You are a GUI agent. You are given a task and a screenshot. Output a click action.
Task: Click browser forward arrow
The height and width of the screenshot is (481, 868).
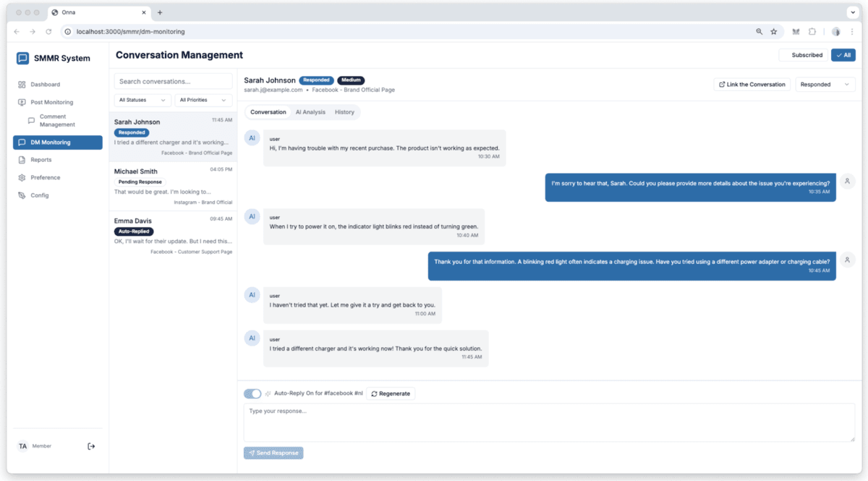tap(33, 32)
